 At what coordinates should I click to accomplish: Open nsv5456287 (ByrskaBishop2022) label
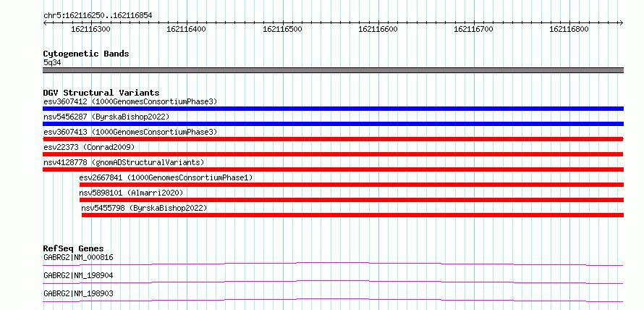106,117
